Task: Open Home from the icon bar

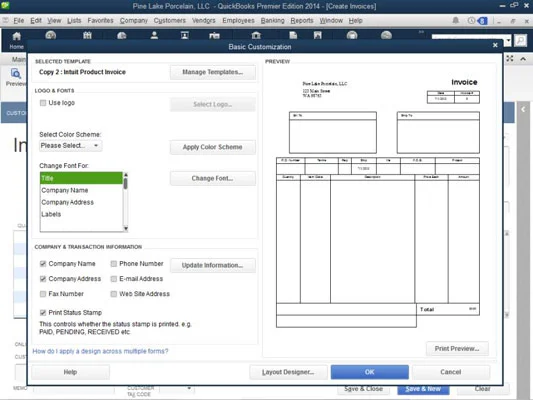Action: [x=16, y=40]
